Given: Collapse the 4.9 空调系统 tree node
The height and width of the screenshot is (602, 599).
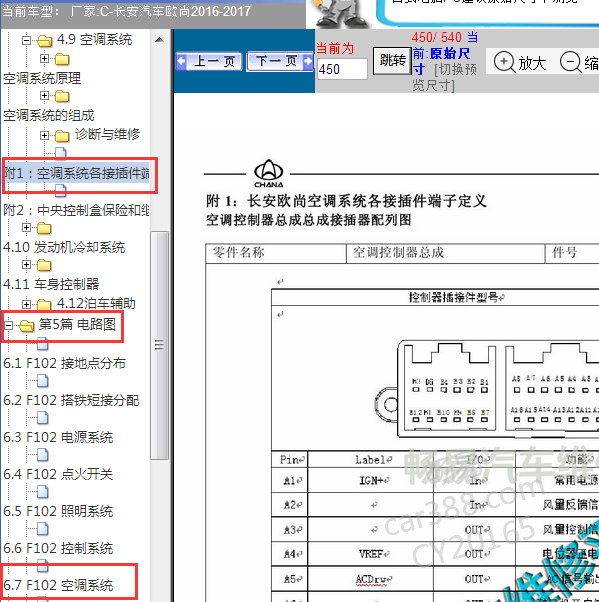Looking at the screenshot, I should [x=26, y=40].
